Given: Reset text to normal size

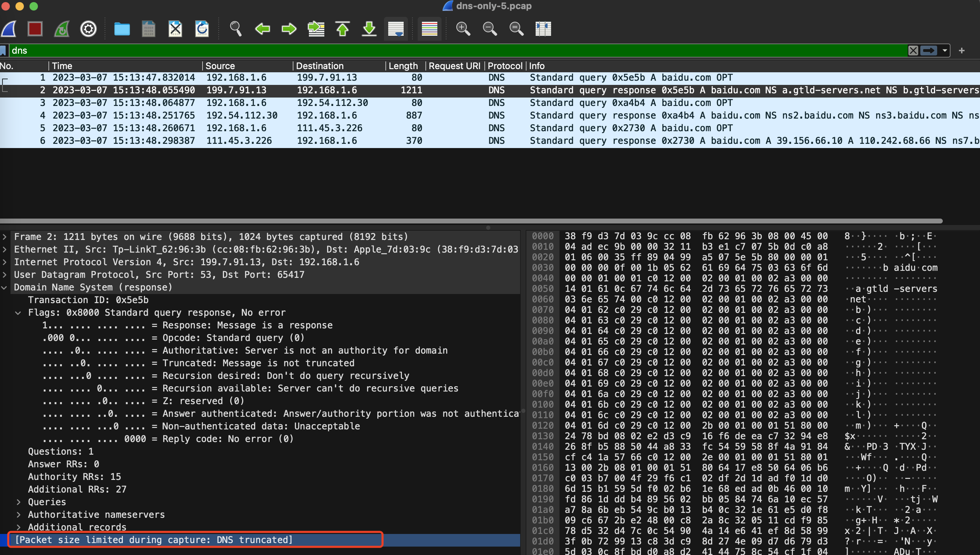Looking at the screenshot, I should (516, 28).
